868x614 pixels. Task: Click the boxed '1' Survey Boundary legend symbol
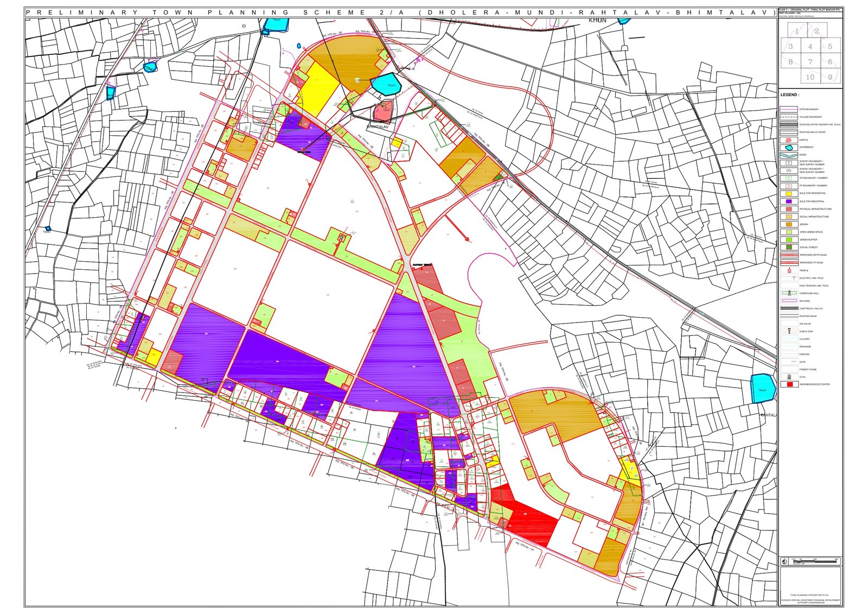pos(789,163)
